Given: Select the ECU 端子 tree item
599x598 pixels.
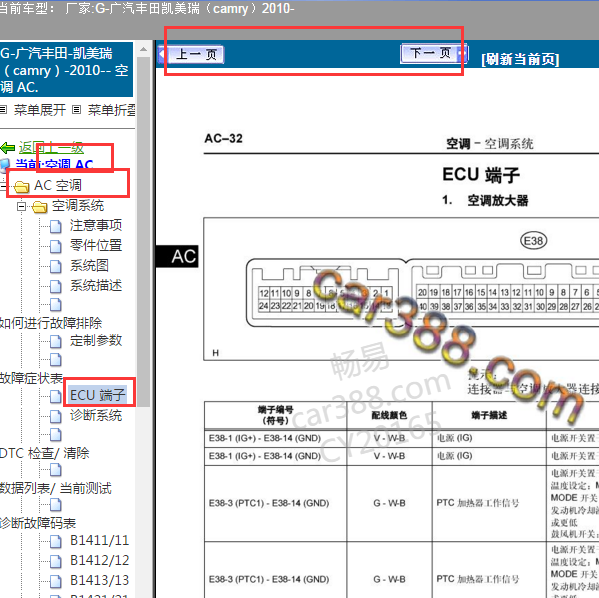Looking at the screenshot, I should coord(97,395).
